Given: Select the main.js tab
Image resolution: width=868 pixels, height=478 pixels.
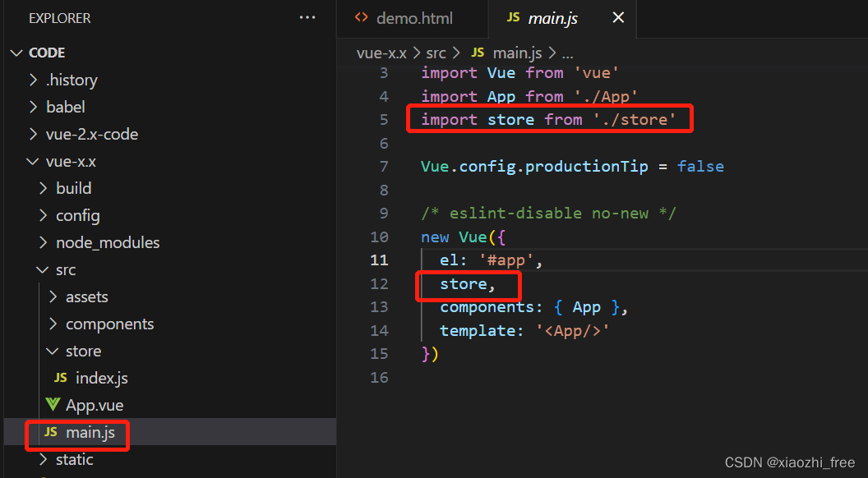Looking at the screenshot, I should pyautogui.click(x=547, y=17).
